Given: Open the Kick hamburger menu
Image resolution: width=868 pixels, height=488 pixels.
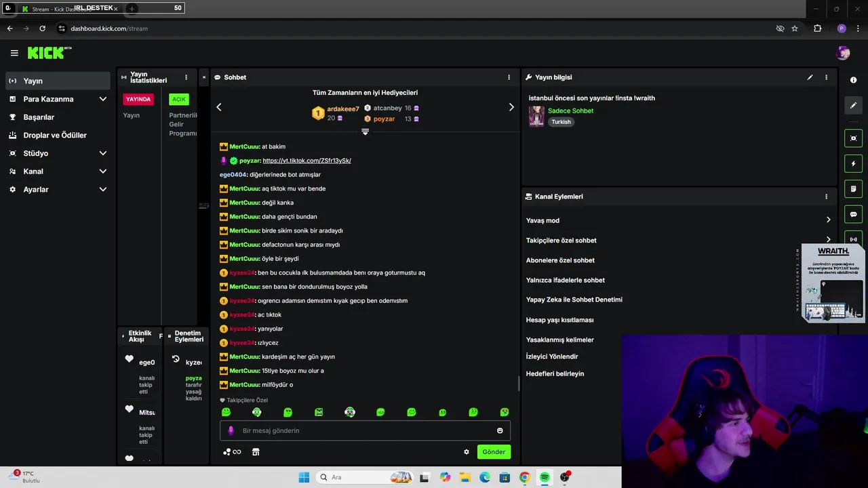Looking at the screenshot, I should click(14, 53).
